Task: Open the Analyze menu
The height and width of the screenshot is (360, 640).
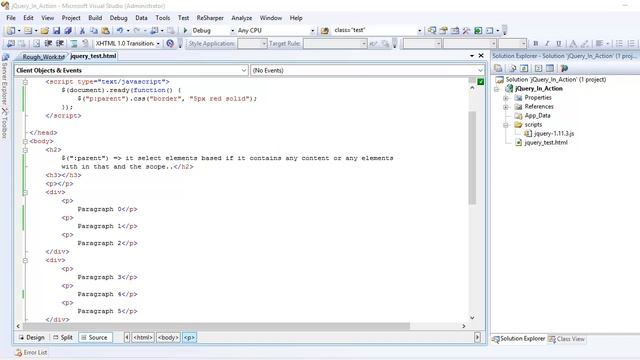Action: click(242, 18)
